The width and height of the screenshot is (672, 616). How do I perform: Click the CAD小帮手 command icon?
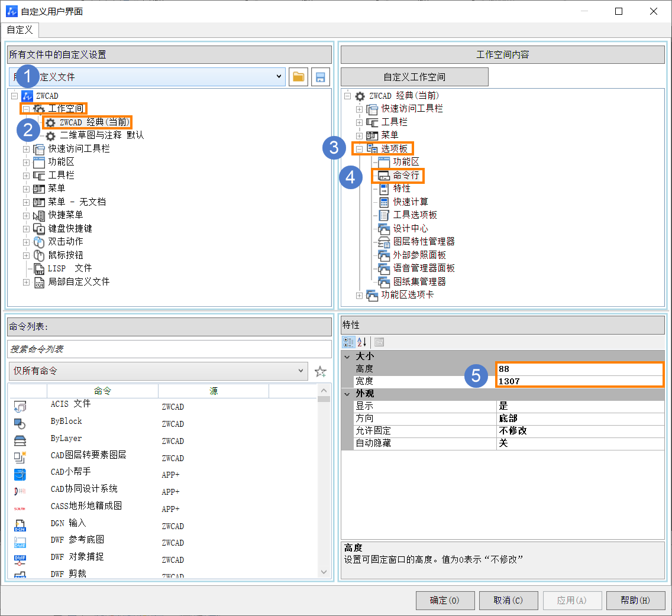[20, 475]
